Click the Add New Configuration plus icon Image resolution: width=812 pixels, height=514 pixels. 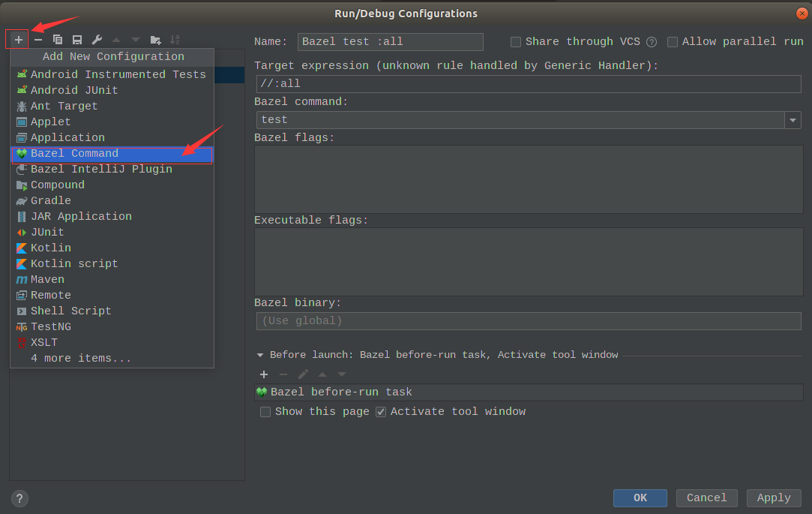[x=19, y=39]
